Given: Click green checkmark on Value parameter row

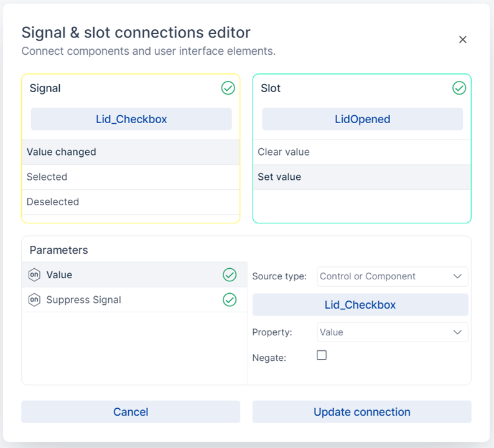Looking at the screenshot, I should pos(230,275).
